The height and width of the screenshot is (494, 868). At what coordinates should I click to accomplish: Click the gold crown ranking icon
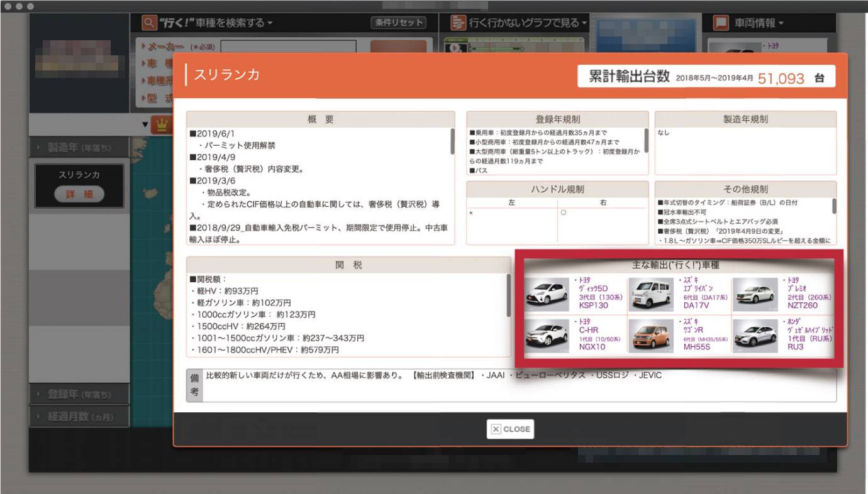pyautogui.click(x=163, y=125)
